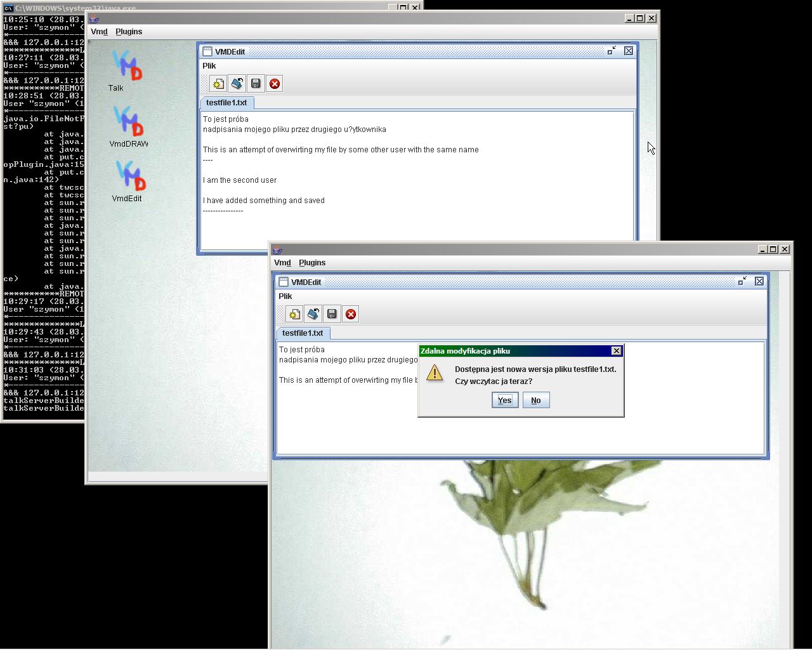
Task: Click the toolbar drag grip in the front VMDEdit frame
Action: [280, 314]
